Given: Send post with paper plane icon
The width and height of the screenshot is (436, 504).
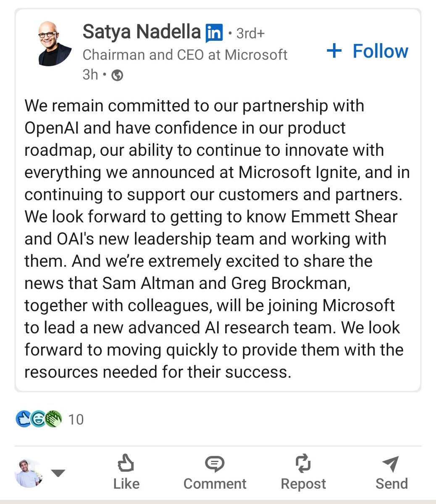Looking at the screenshot, I should tap(391, 473).
